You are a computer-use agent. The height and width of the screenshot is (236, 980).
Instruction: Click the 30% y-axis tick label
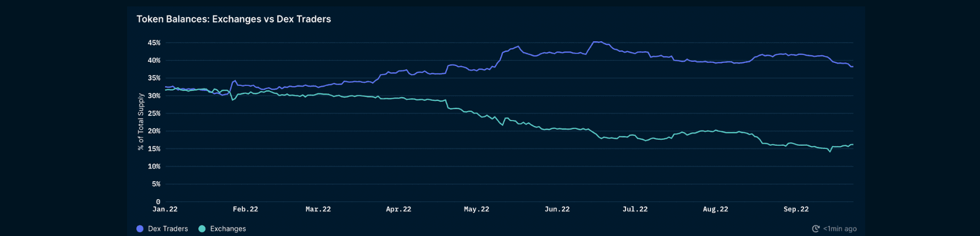click(x=154, y=96)
